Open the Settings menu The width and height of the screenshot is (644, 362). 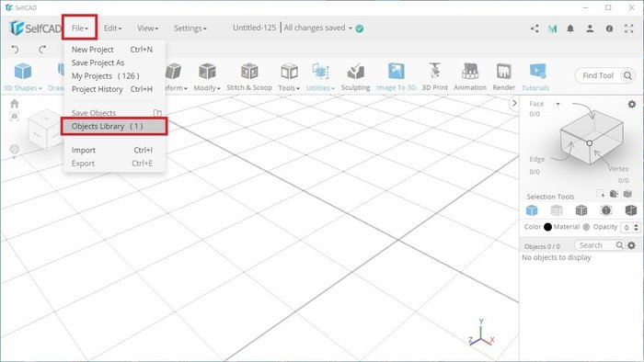(x=190, y=28)
